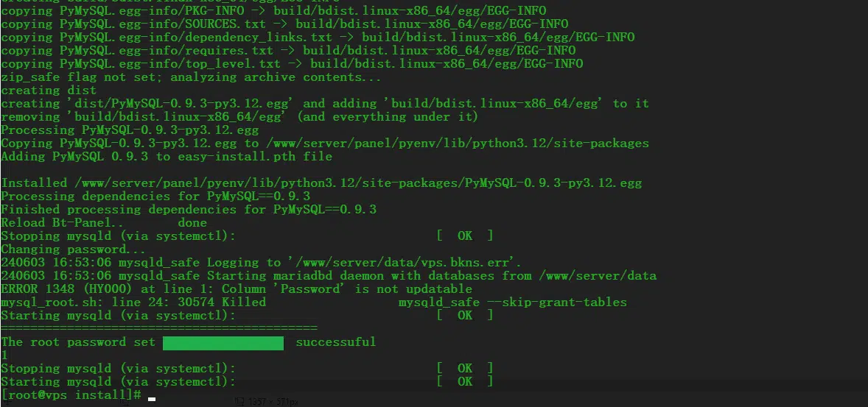Click the 'Copying PyMySQL-0.9.3-py3.12.egg to' line

coord(325,144)
